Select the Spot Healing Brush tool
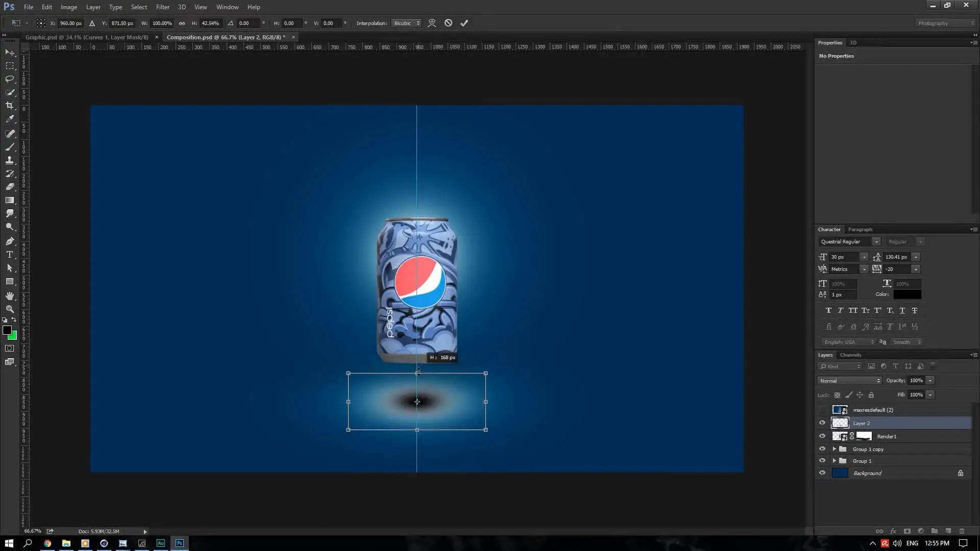This screenshot has width=980, height=551. [x=10, y=134]
